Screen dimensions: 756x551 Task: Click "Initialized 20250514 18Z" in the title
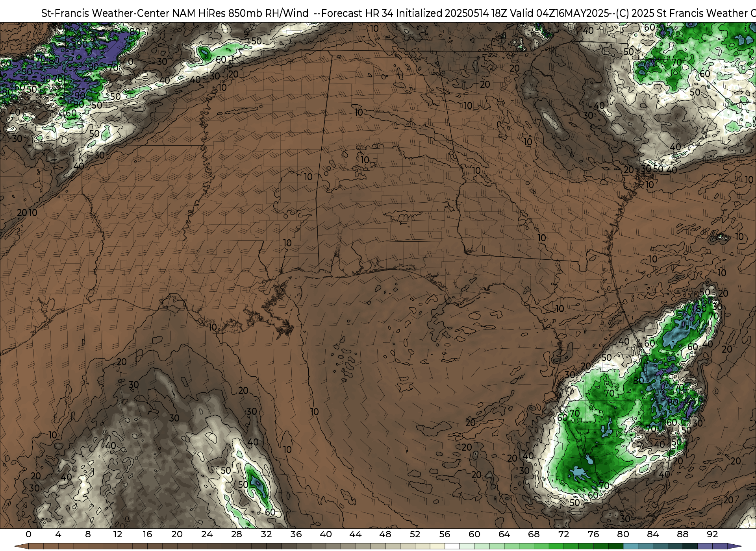point(452,13)
